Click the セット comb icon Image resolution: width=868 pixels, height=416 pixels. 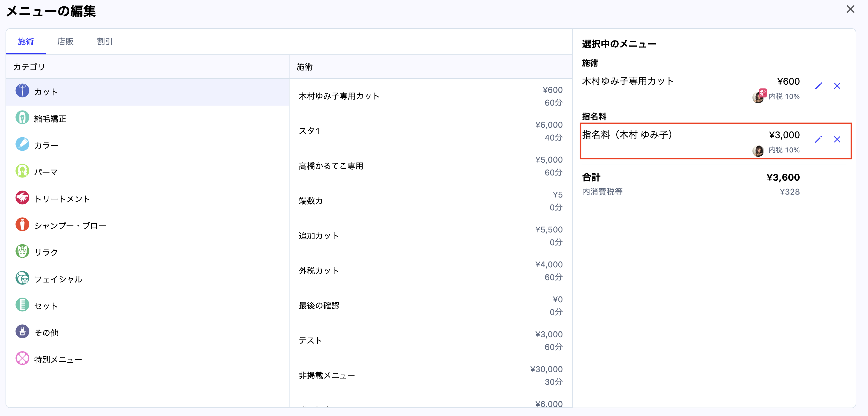[22, 305]
